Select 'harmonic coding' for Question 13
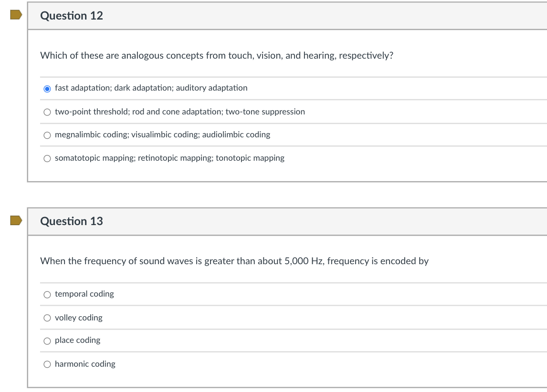 47,364
